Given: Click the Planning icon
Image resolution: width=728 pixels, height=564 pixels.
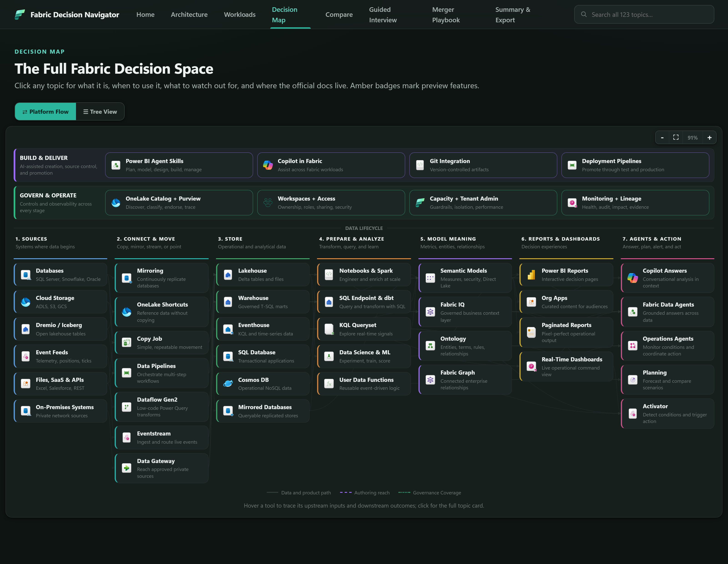Looking at the screenshot, I should click(x=633, y=380).
